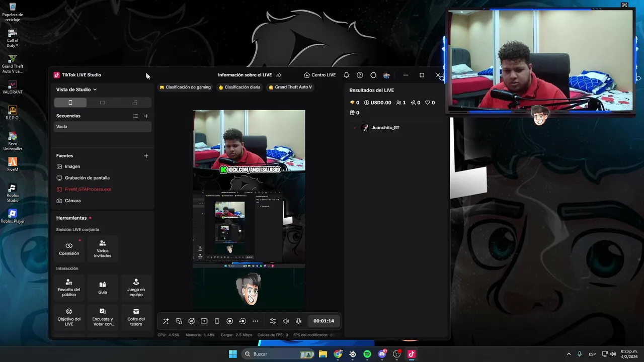Image resolution: width=644 pixels, height=362 pixels.
Task: Open Encuesta y Votar tool
Action: (103, 317)
